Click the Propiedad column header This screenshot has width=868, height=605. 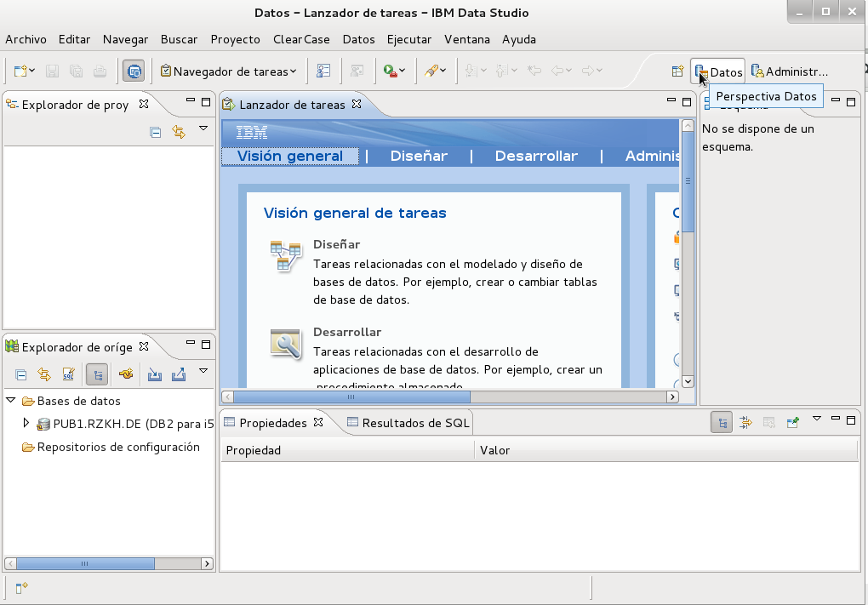(348, 451)
